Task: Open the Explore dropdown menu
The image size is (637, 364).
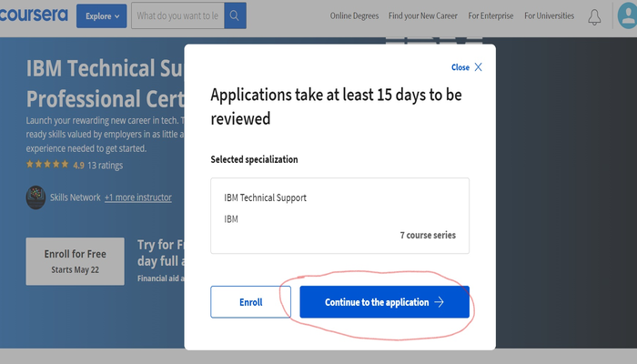Action: point(102,16)
